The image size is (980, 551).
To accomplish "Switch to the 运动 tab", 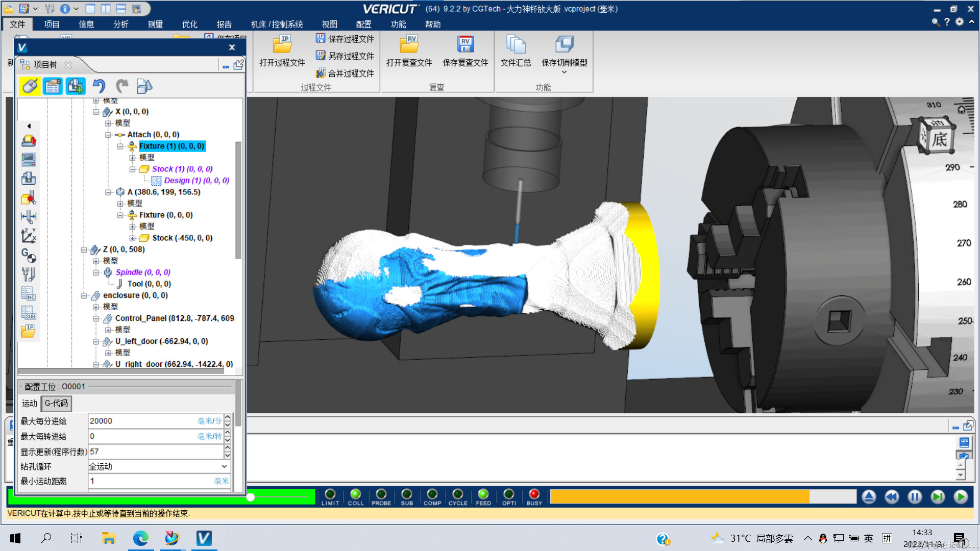I will coord(30,403).
